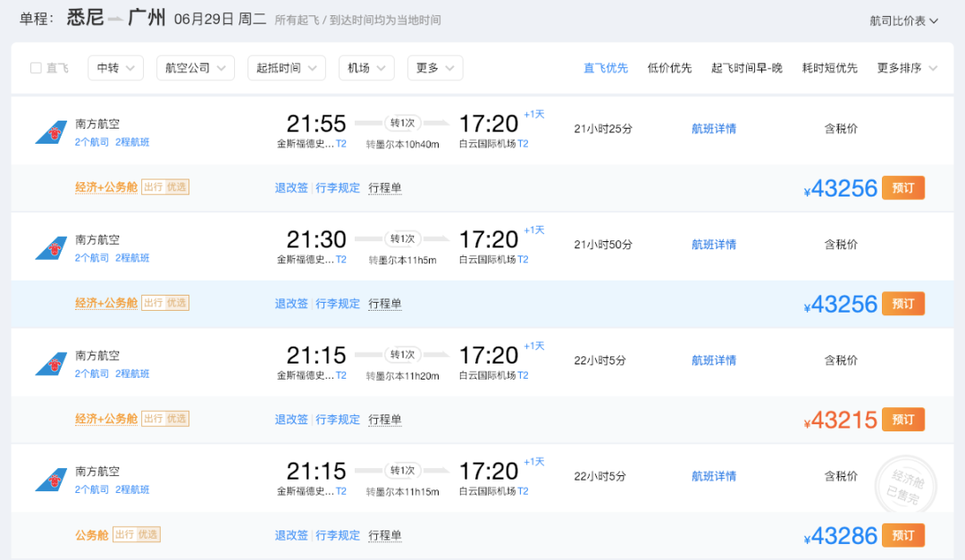The width and height of the screenshot is (965, 560).
Task: Click 出行优选 badge next to 公务舱
Action: coord(137,535)
